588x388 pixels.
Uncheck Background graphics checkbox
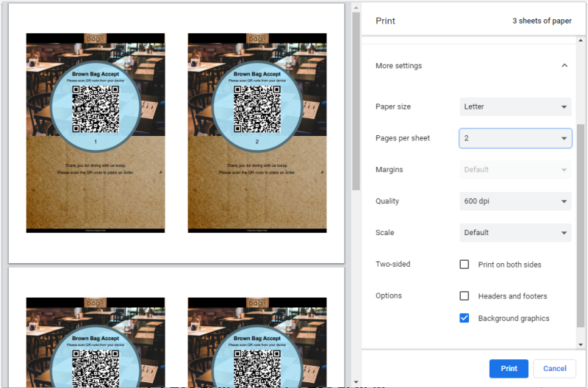point(465,318)
